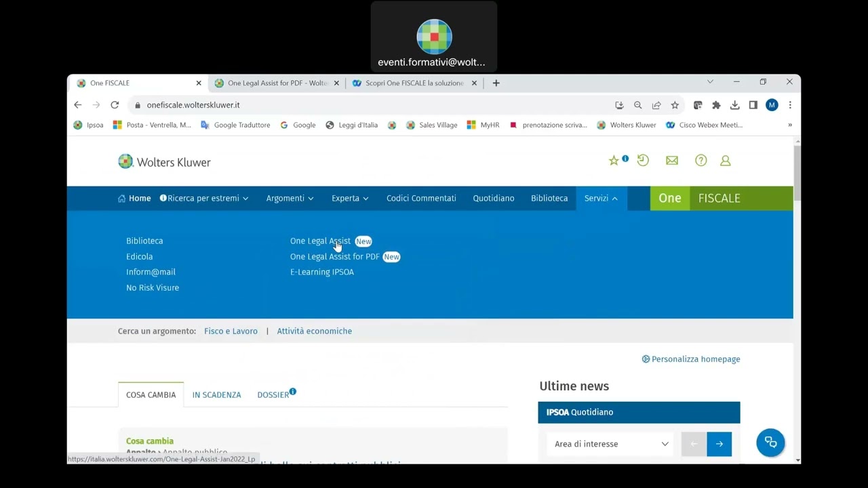Open browser downloads arrow icon
Image resolution: width=868 pixels, height=488 pixels.
click(734, 105)
